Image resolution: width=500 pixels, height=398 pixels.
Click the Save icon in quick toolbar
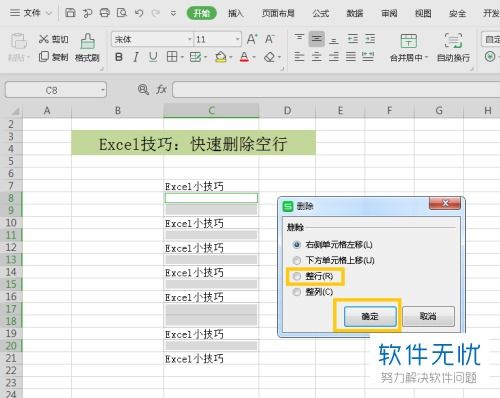click(70, 13)
